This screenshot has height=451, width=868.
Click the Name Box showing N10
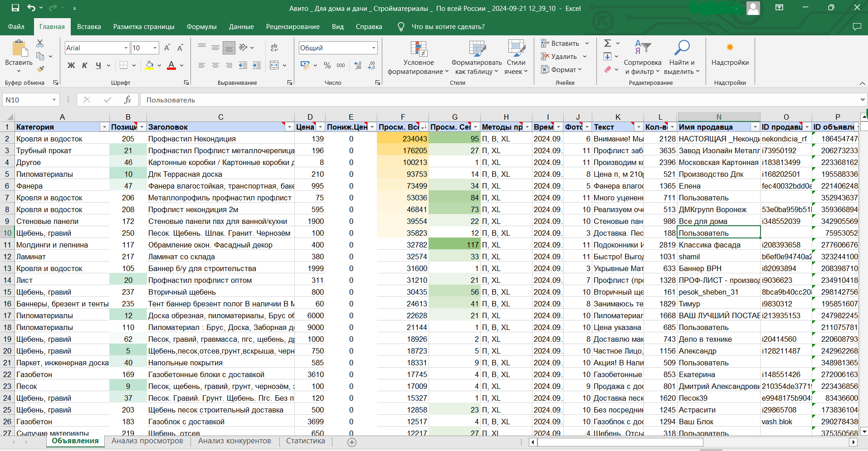[x=27, y=100]
